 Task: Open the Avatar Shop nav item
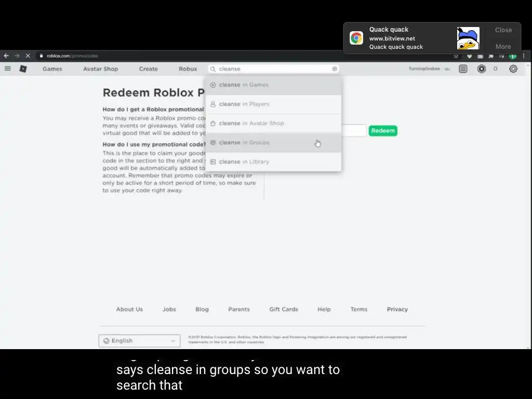[100, 69]
